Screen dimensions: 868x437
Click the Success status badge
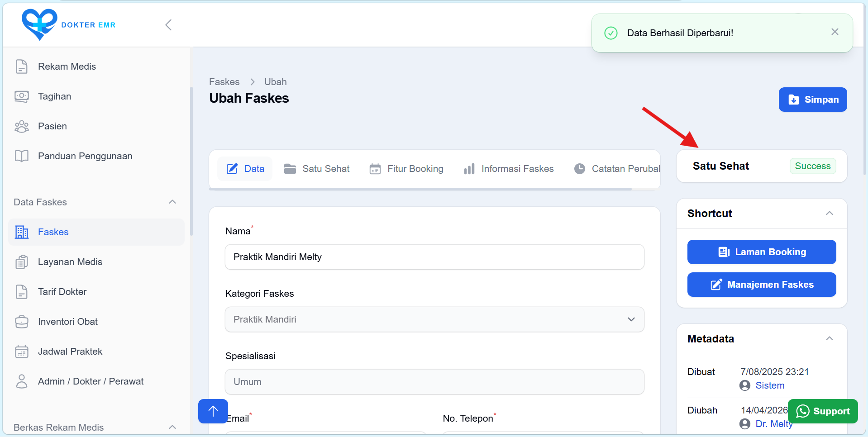click(813, 166)
